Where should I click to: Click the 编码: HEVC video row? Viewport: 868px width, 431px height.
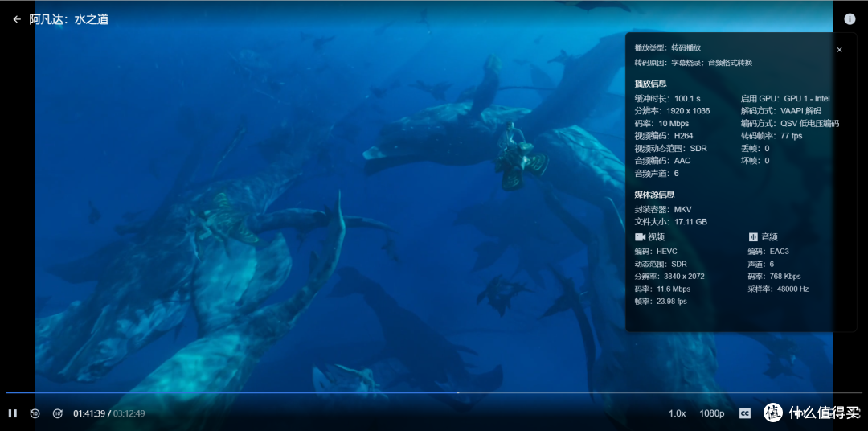(x=656, y=252)
